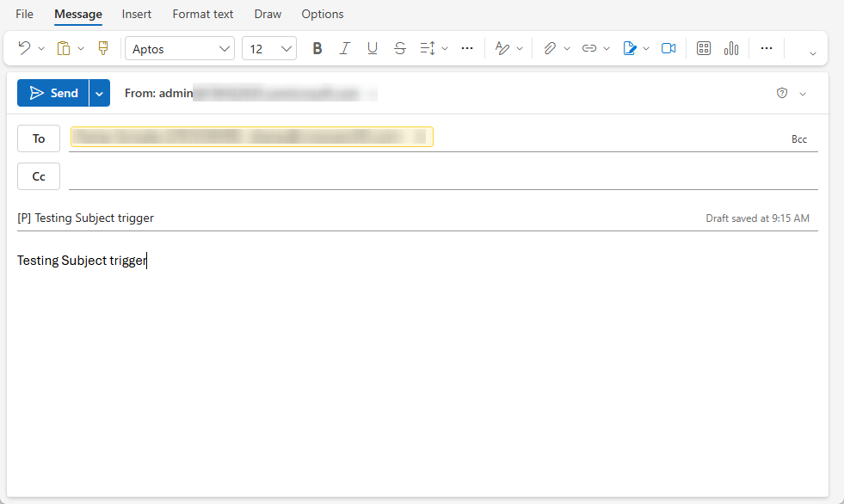This screenshot has height=504, width=844.
Task: Toggle italic formatting
Action: pyautogui.click(x=345, y=49)
